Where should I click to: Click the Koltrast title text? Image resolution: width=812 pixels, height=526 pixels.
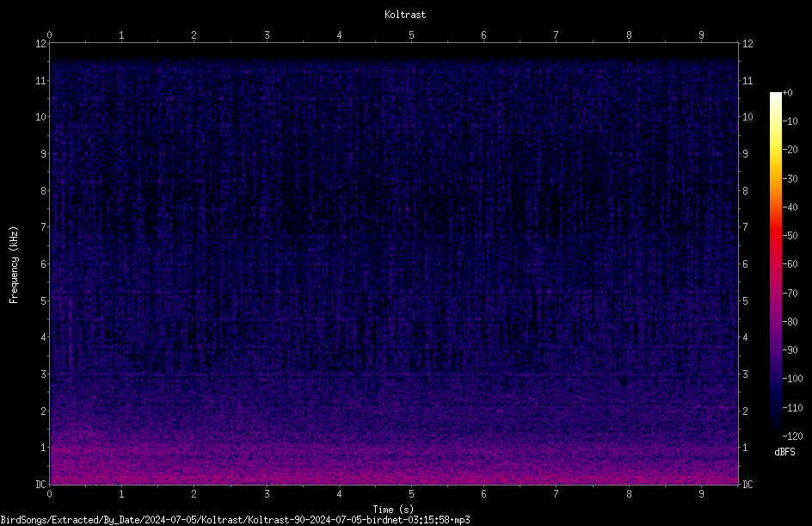(405, 15)
